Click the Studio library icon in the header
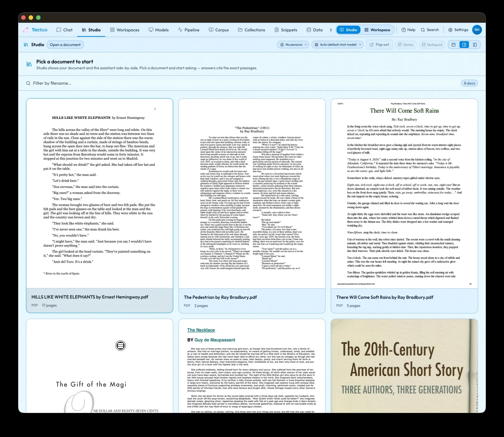 (26, 45)
